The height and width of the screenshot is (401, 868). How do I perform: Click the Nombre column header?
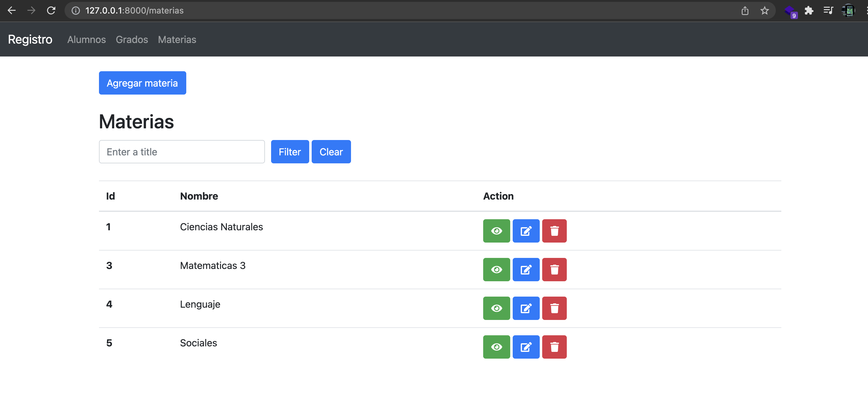tap(199, 196)
